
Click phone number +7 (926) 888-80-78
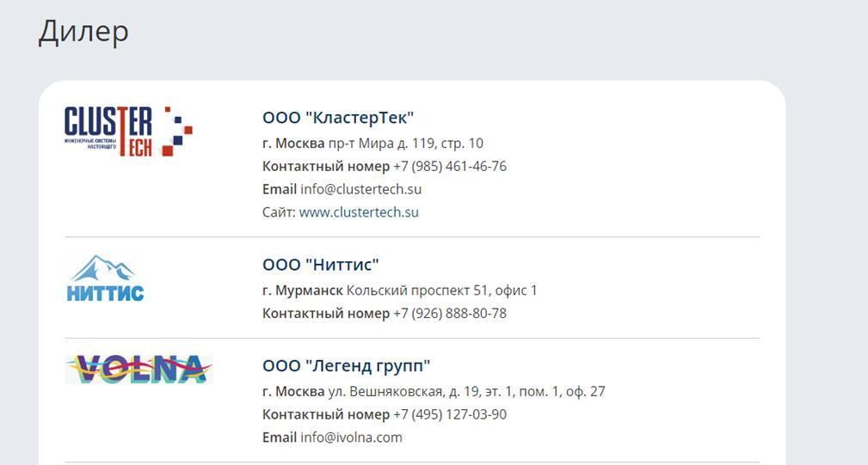coord(450,314)
